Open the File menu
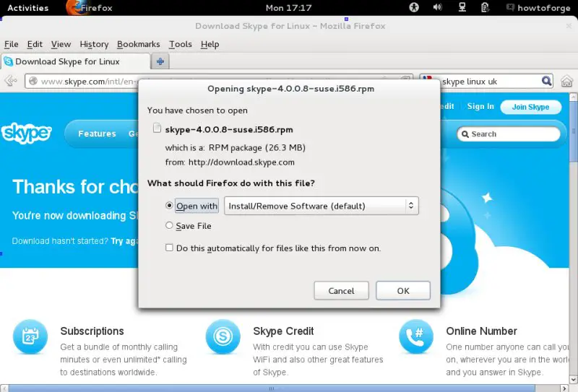The image size is (578, 392). [12, 44]
